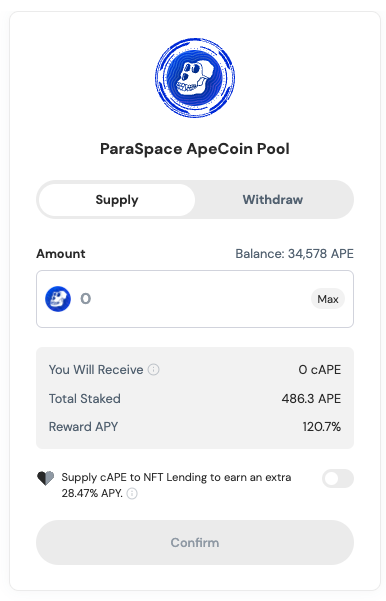
Task: Click the Total Staked label
Action: (x=85, y=399)
